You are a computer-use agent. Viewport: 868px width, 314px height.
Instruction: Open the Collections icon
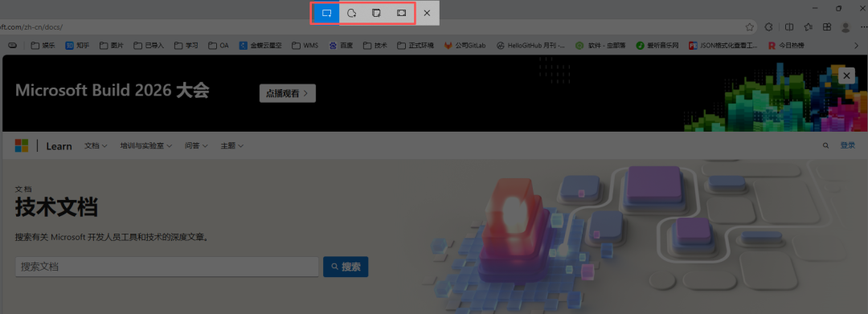(827, 27)
